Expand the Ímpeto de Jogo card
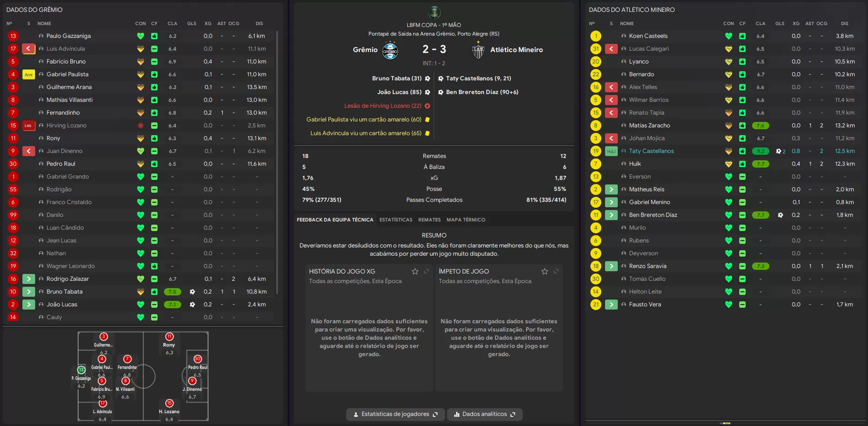Screen dimensions: 868x426 [x=556, y=271]
